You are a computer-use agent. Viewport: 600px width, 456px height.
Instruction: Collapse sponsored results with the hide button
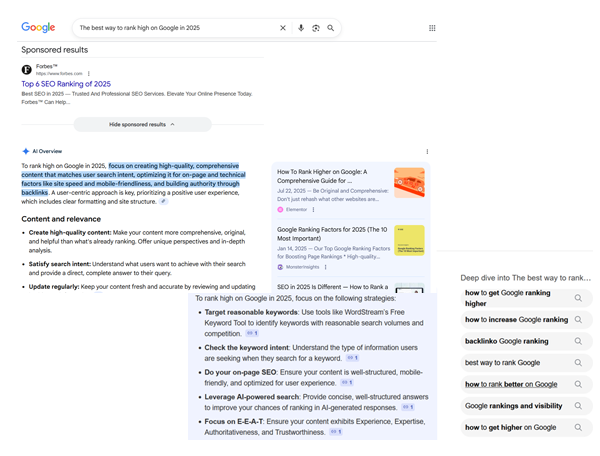tap(141, 124)
